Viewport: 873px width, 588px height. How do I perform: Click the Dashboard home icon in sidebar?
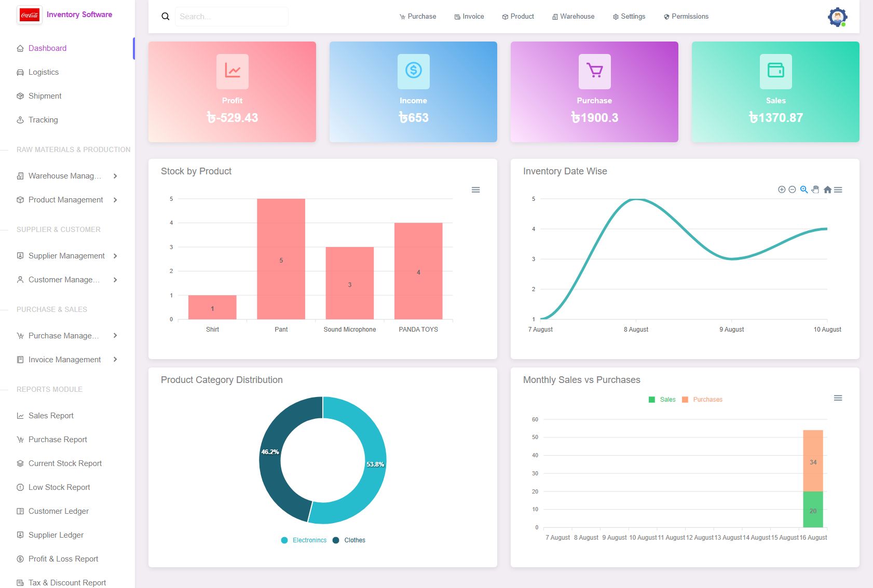(x=20, y=48)
